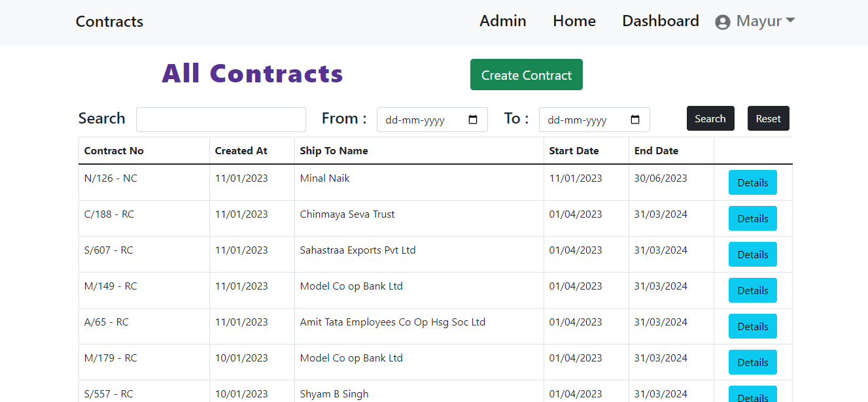View Details for Amit Tata Employees contract
868x402 pixels.
(752, 326)
